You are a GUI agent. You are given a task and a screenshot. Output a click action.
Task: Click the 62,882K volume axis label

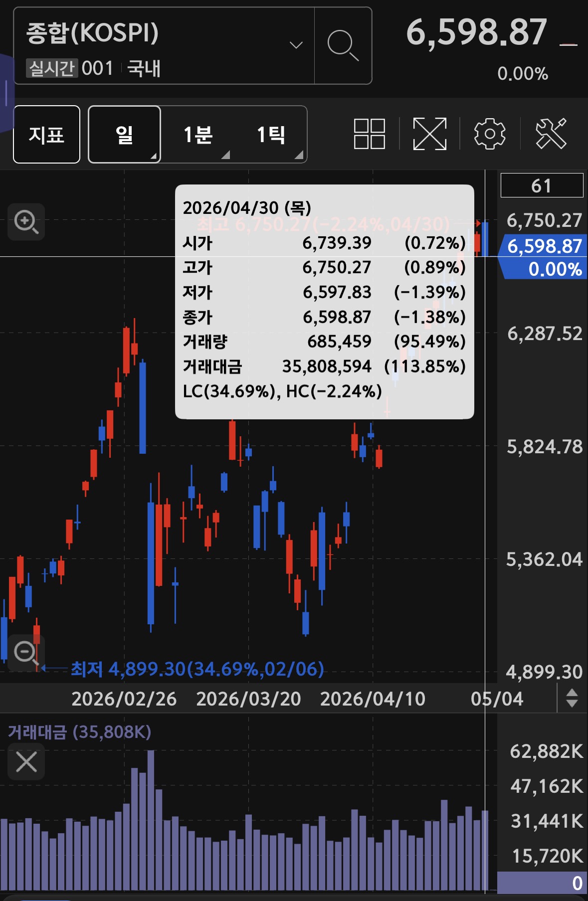click(547, 751)
